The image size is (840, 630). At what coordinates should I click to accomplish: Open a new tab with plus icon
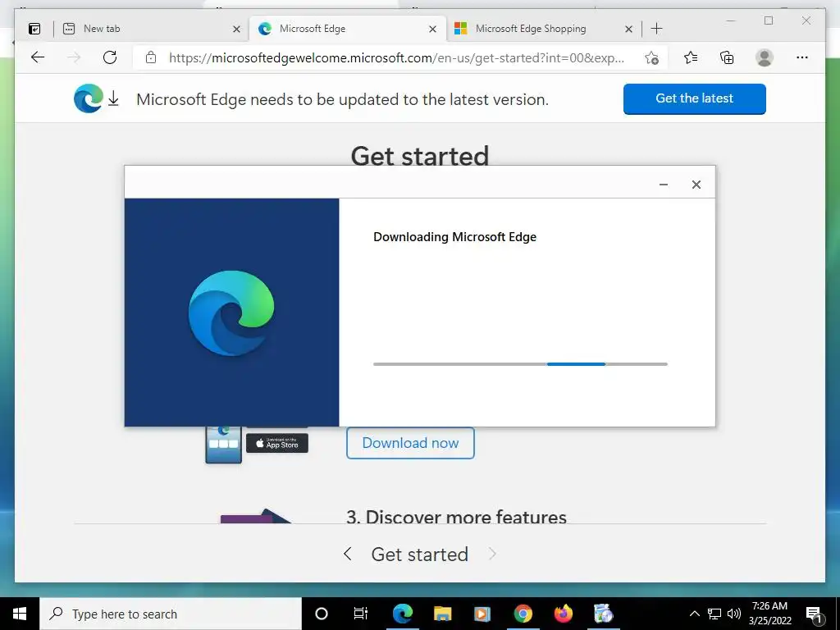coord(656,29)
